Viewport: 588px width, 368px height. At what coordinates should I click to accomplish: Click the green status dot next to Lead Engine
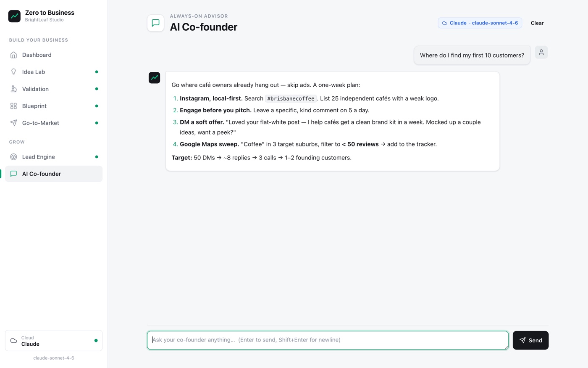[x=97, y=157]
